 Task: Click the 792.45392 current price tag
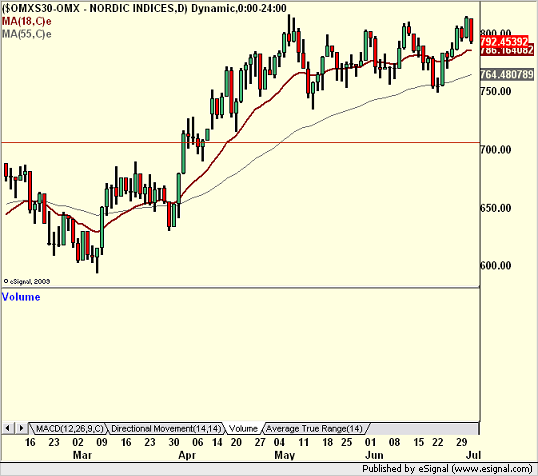504,42
